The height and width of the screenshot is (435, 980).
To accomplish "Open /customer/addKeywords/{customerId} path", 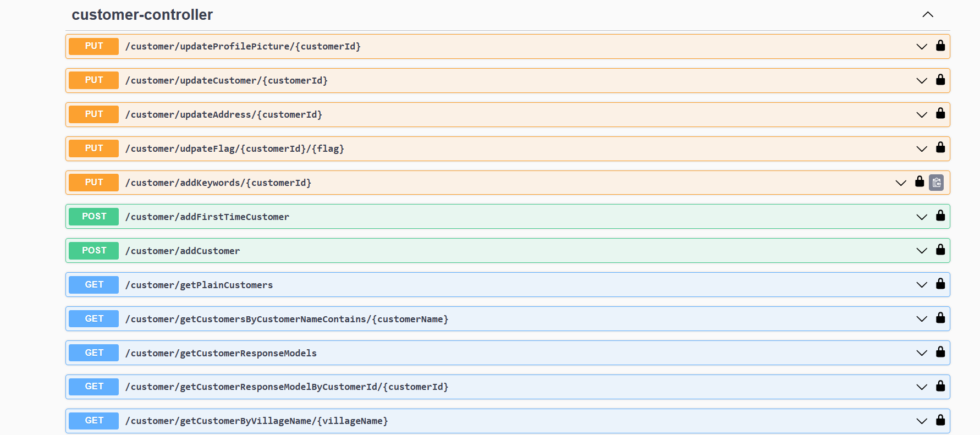I will pos(218,183).
